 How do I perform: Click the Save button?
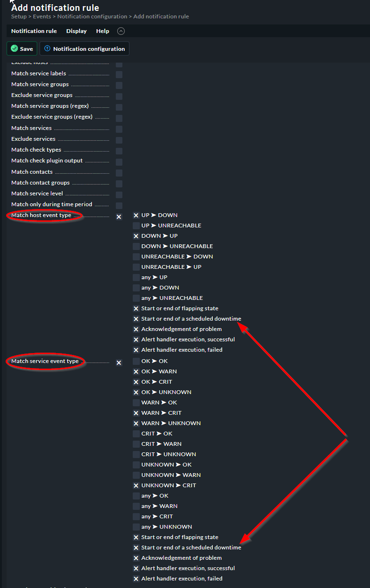[x=22, y=48]
